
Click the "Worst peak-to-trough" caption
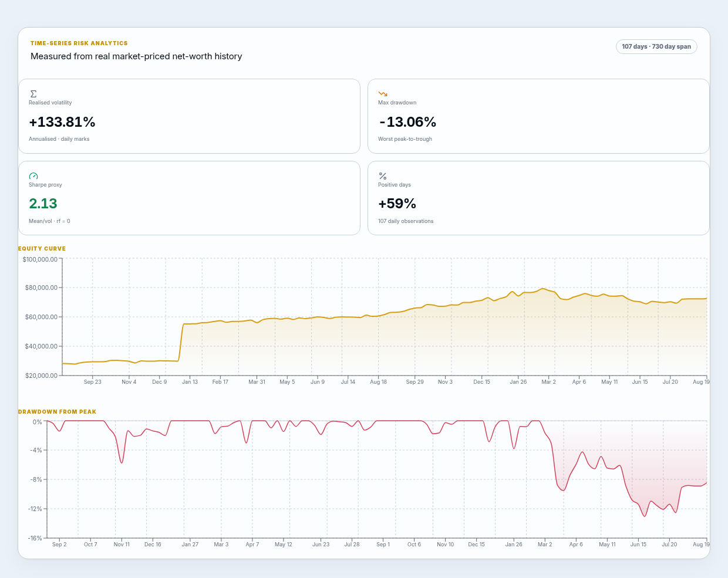tap(405, 139)
